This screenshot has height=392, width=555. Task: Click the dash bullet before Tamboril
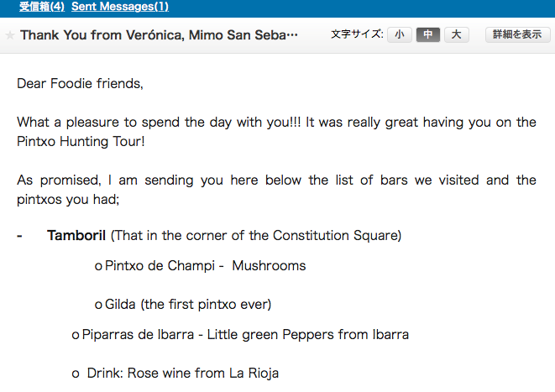(19, 235)
